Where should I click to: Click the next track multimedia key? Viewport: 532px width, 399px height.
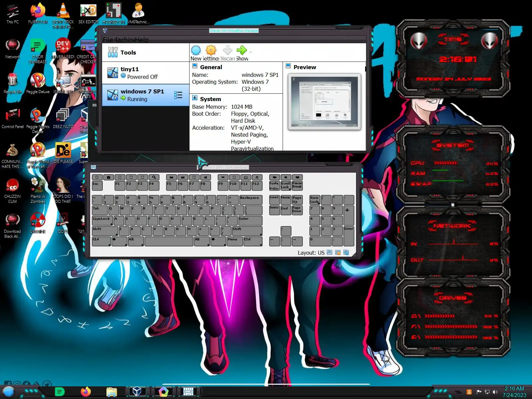(183, 177)
